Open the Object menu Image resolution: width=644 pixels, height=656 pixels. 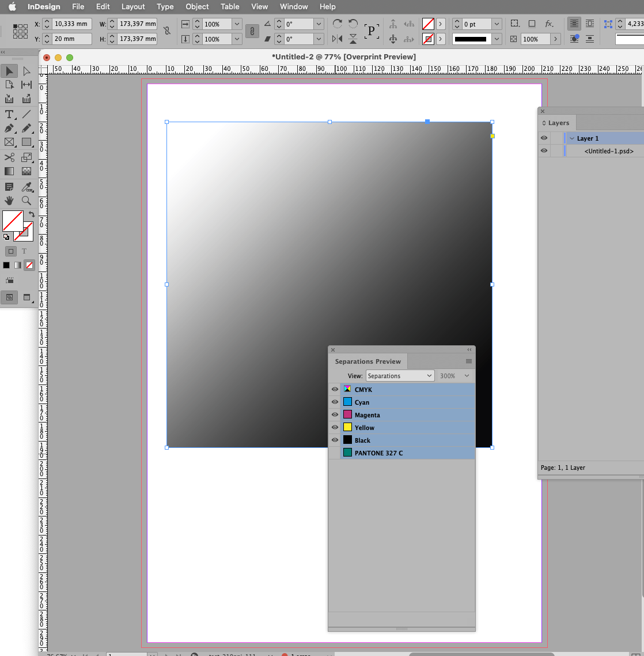(197, 6)
